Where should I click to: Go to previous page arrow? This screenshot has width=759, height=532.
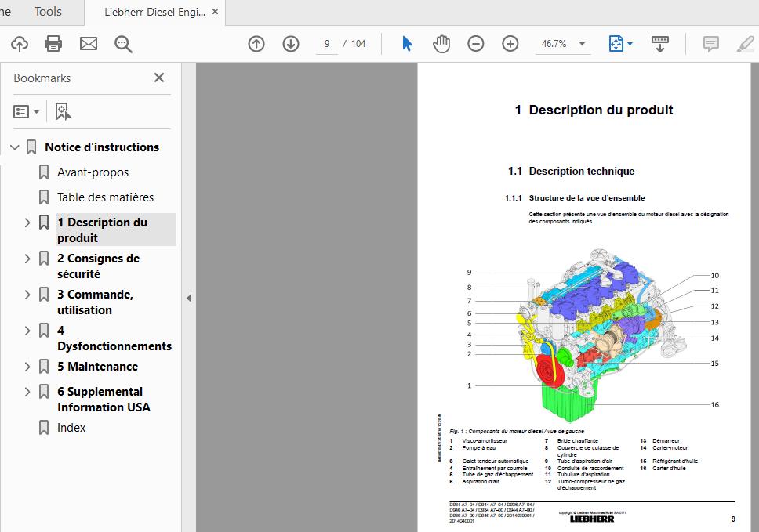pyautogui.click(x=256, y=44)
